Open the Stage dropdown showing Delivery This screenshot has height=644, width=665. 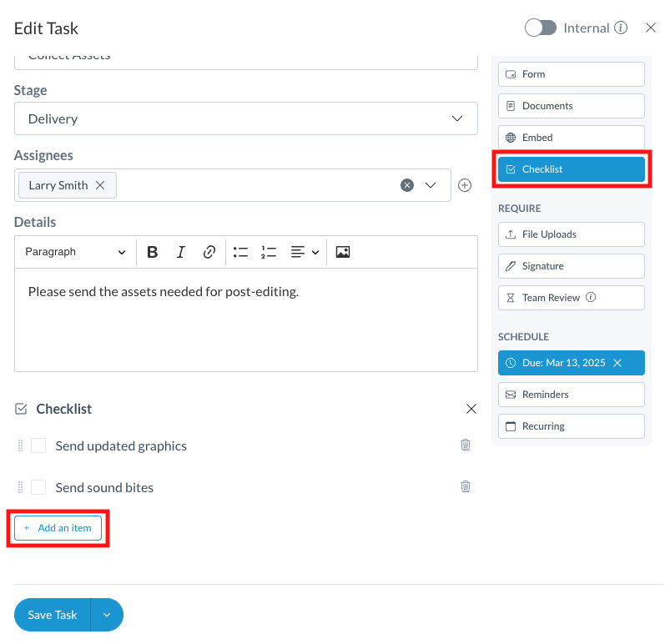pyautogui.click(x=245, y=118)
